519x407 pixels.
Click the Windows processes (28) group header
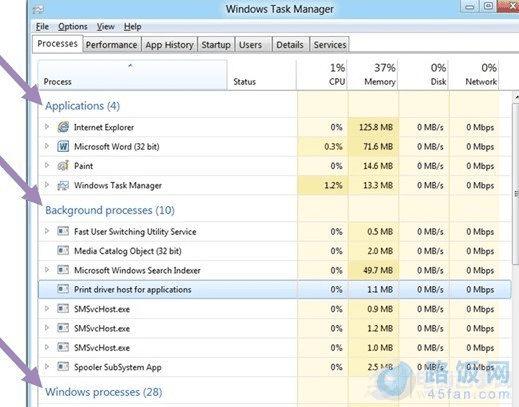[x=104, y=392]
